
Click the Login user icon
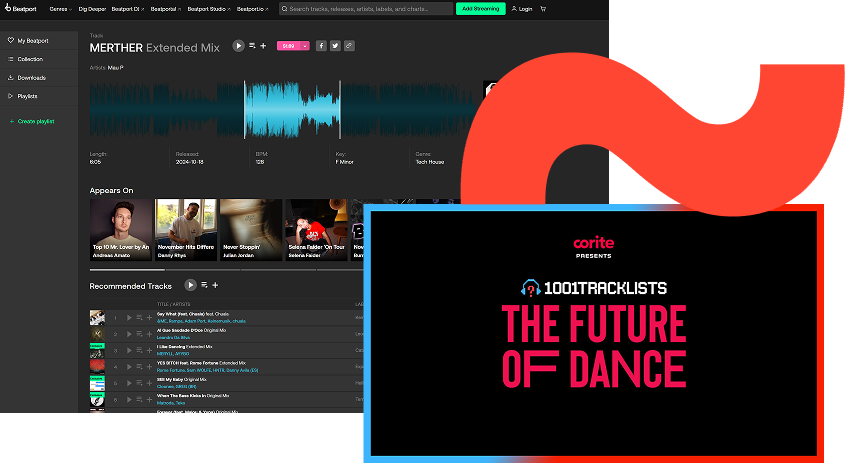coord(514,9)
